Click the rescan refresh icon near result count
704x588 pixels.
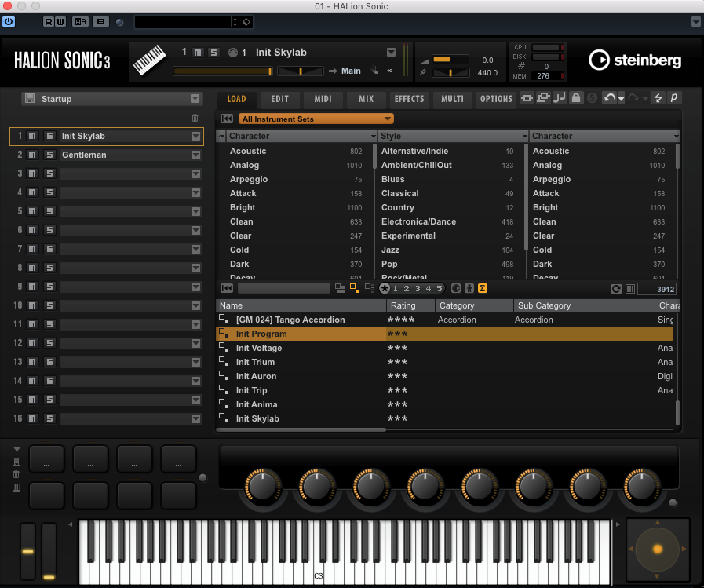(x=616, y=289)
